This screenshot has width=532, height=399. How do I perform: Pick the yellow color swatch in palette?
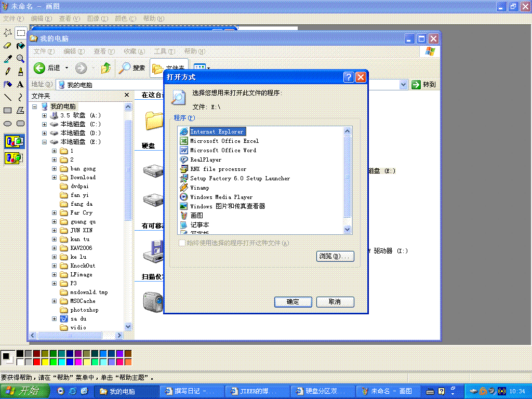coord(45,362)
